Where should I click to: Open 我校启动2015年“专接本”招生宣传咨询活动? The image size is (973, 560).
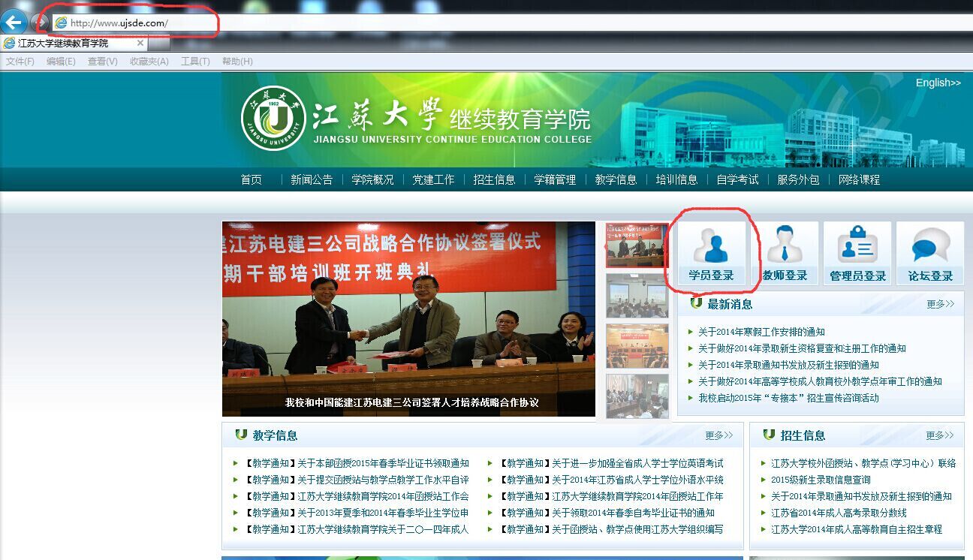(788, 398)
